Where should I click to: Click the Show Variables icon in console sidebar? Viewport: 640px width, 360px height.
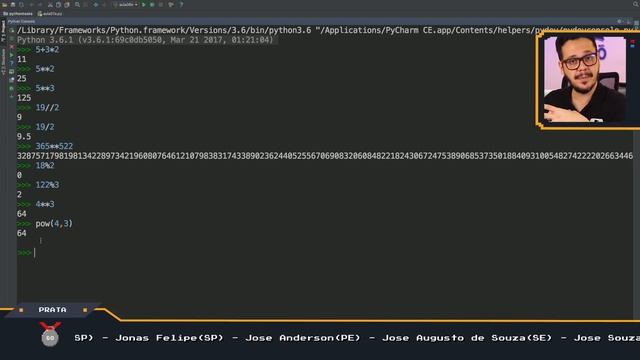(x=11, y=80)
